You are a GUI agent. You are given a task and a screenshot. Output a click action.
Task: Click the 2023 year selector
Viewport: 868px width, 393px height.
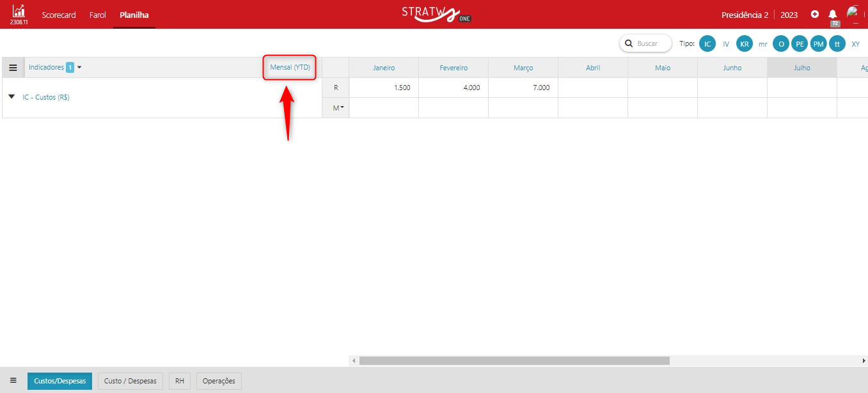[789, 15]
